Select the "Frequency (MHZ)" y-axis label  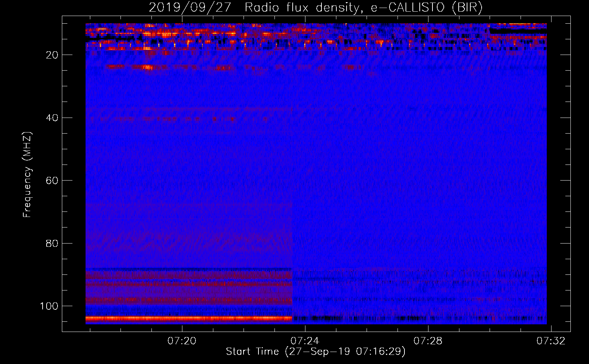27,175
